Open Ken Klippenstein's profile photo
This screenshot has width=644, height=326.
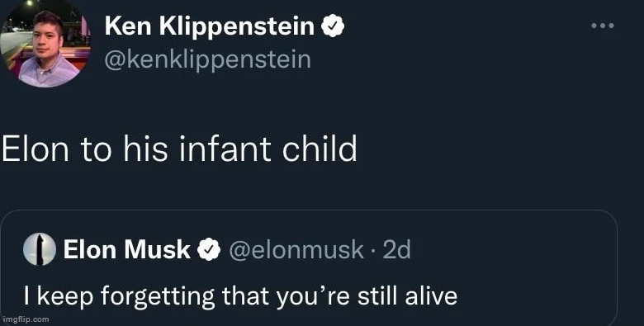pyautogui.click(x=45, y=45)
